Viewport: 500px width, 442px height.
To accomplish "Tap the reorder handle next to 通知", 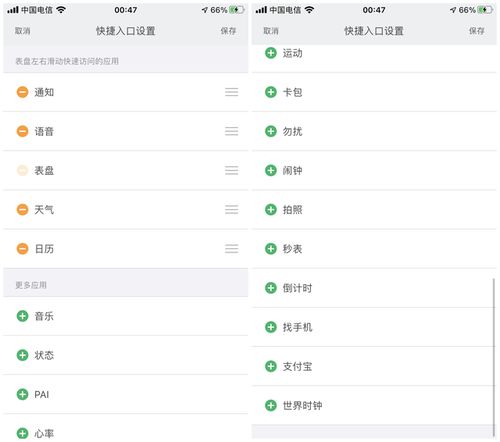I will coord(231,92).
